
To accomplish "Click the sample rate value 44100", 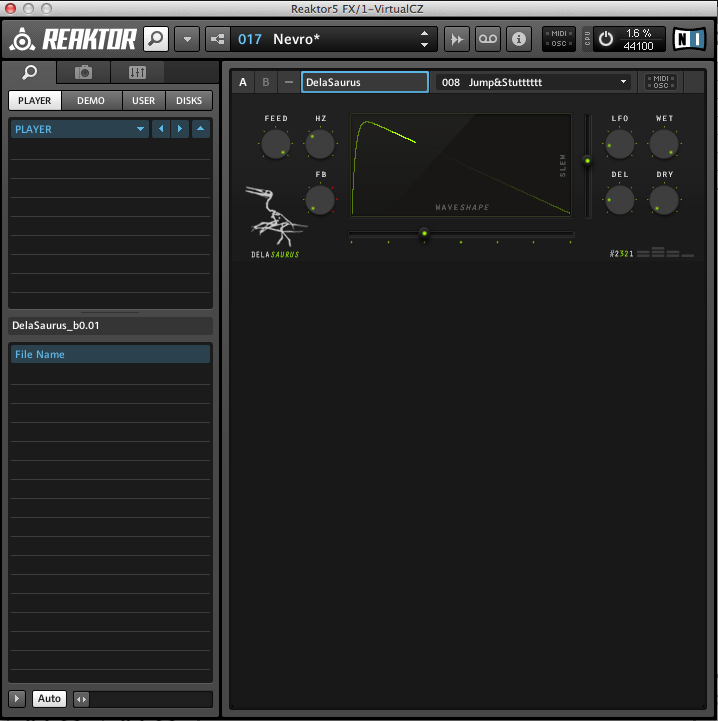I will point(638,46).
